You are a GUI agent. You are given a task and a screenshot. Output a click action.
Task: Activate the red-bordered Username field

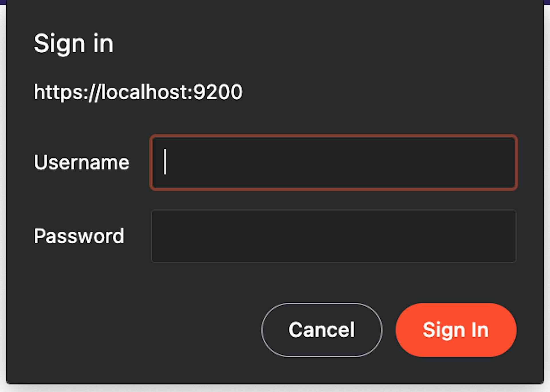[x=333, y=163]
